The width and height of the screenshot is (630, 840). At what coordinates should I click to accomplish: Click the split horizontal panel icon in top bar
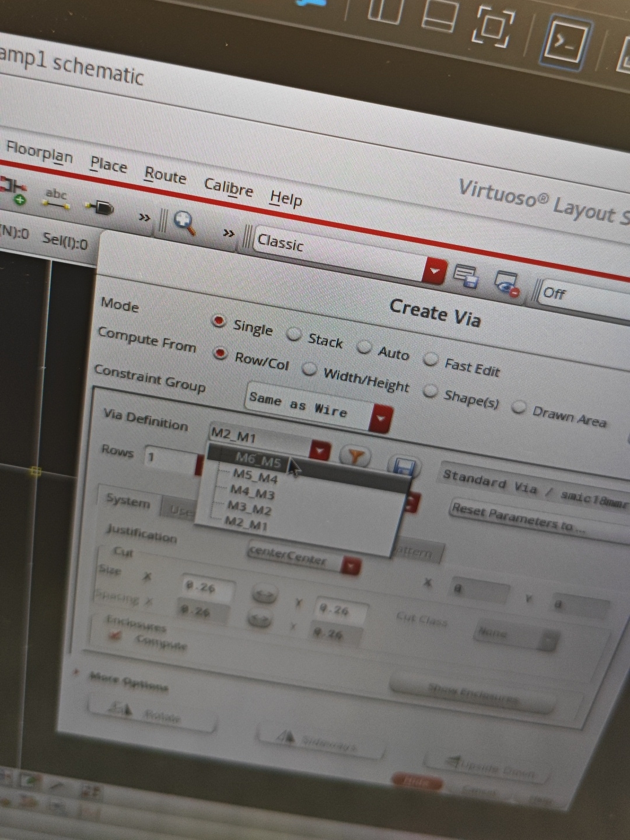440,16
